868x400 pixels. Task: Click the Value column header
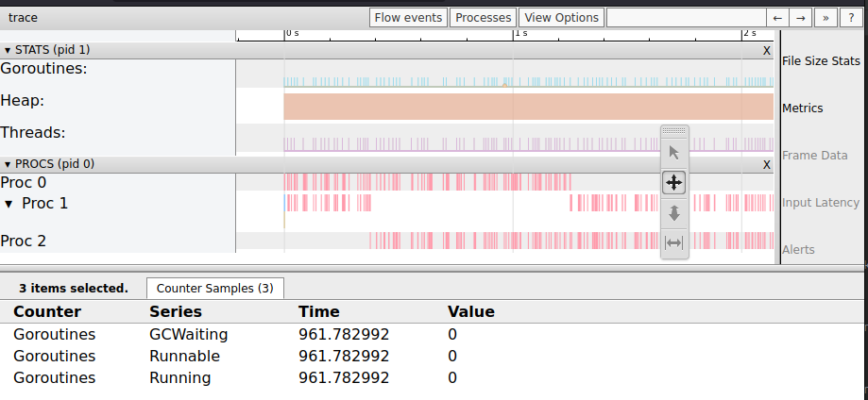pyautogui.click(x=471, y=312)
